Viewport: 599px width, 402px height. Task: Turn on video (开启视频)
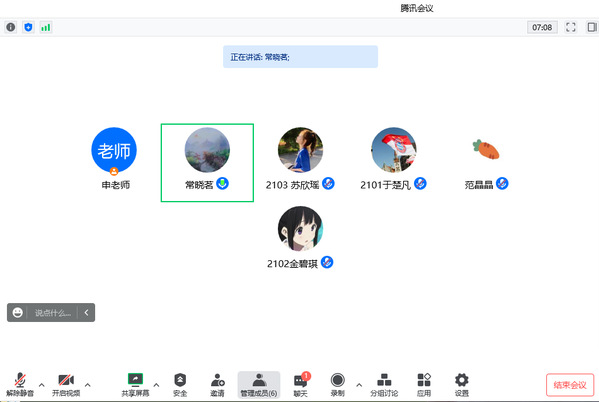66,385
